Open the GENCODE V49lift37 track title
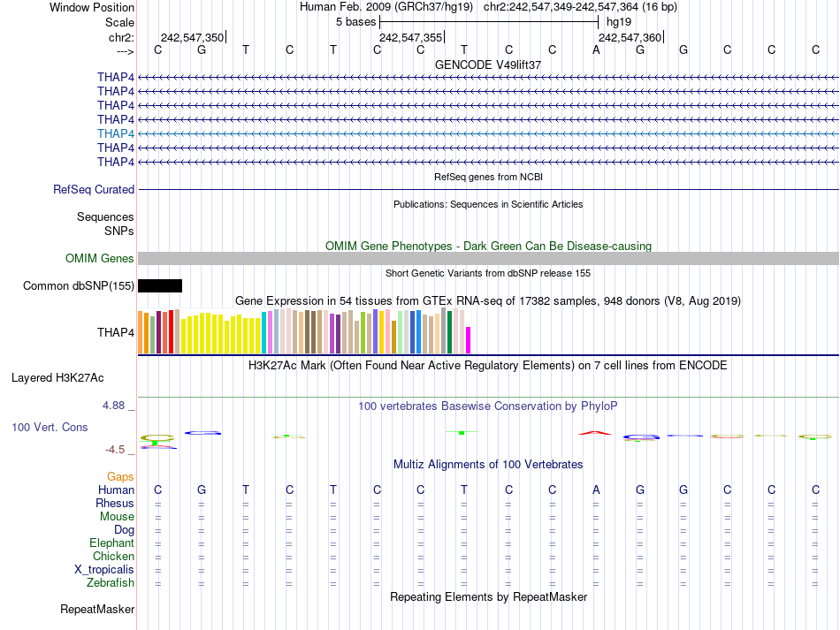 coord(488,65)
